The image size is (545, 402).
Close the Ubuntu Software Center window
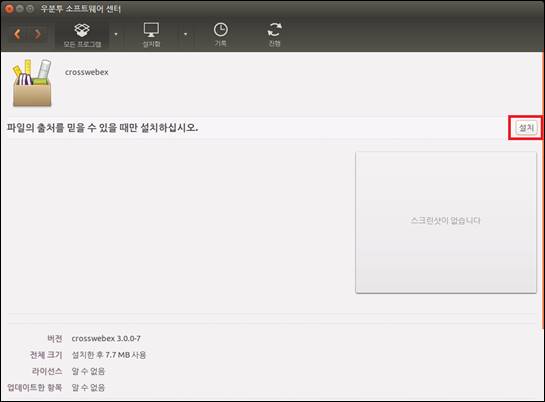pyautogui.click(x=9, y=8)
